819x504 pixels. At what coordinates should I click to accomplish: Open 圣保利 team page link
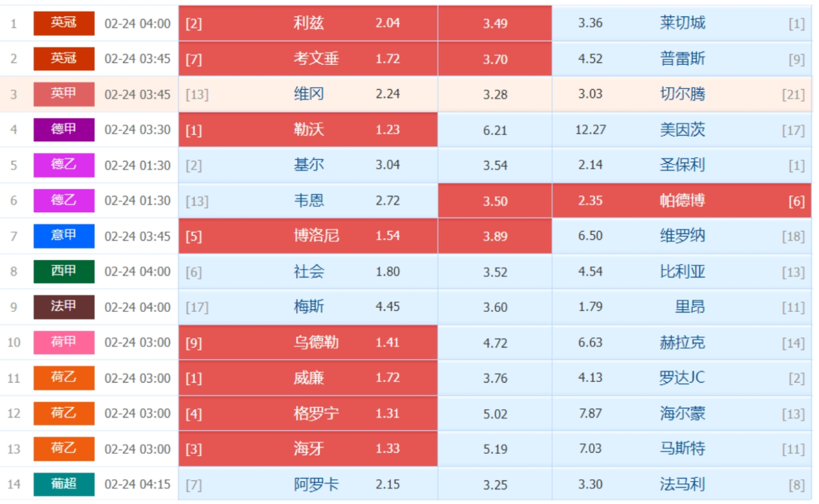click(x=683, y=165)
